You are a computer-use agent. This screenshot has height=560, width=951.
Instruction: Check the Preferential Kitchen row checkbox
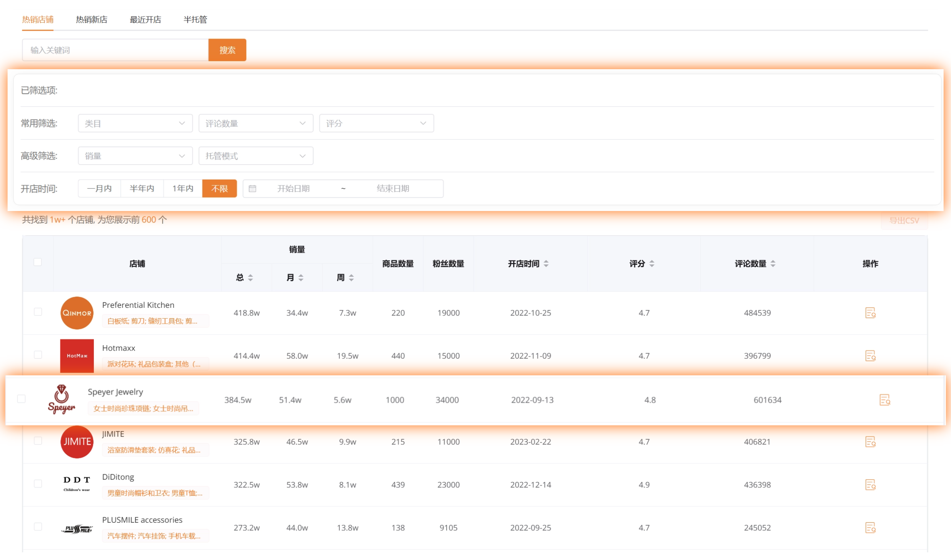38,312
